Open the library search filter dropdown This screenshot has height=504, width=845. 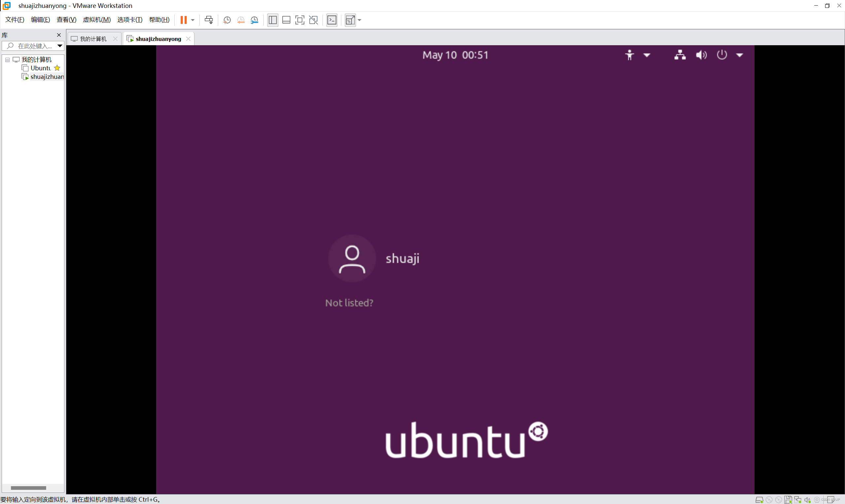[x=60, y=46]
